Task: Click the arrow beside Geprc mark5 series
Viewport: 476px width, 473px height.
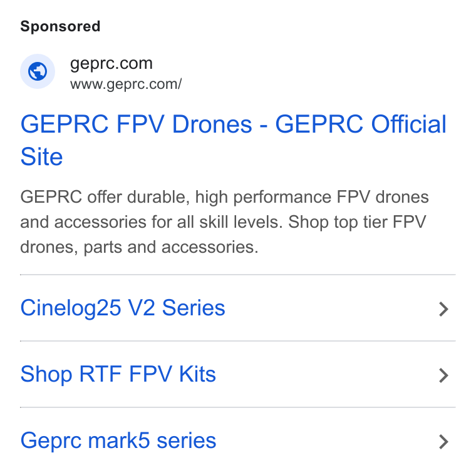Action: tap(443, 442)
